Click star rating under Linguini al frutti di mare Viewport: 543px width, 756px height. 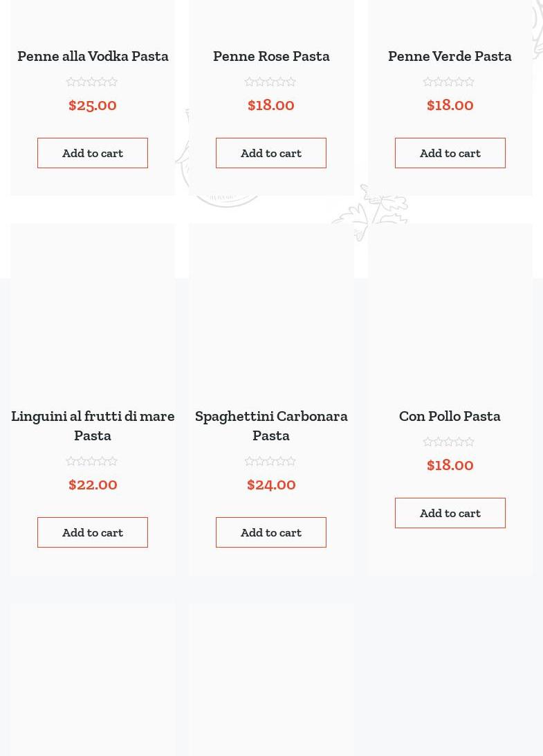92,462
